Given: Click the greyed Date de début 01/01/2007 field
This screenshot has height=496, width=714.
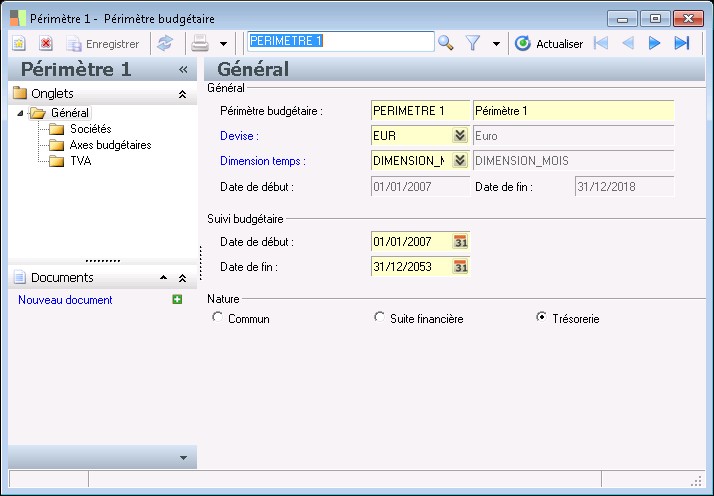Looking at the screenshot, I should pos(420,187).
